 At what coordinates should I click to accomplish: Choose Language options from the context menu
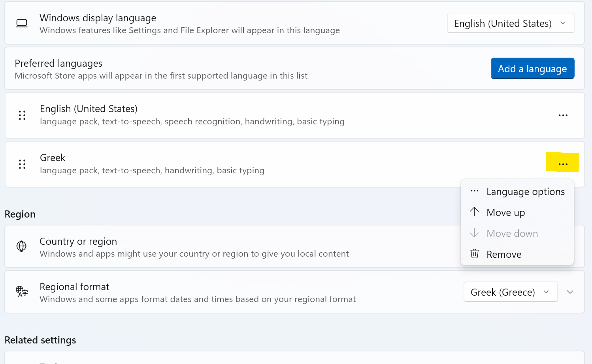click(x=525, y=192)
